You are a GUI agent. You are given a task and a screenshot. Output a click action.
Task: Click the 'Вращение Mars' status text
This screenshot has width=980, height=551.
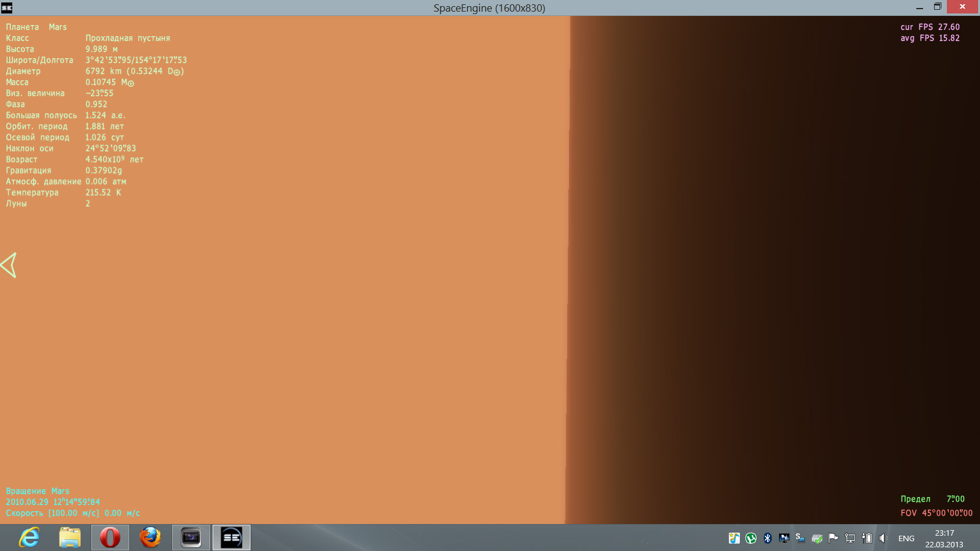coord(37,491)
